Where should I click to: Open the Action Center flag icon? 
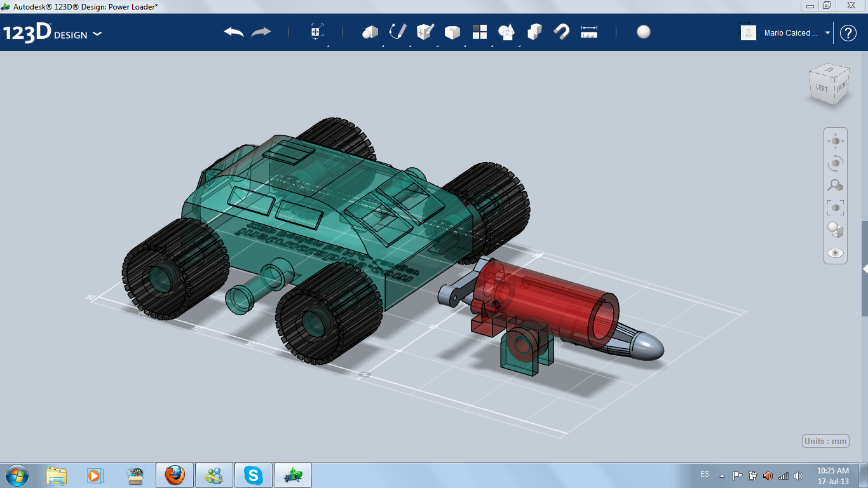coord(737,475)
